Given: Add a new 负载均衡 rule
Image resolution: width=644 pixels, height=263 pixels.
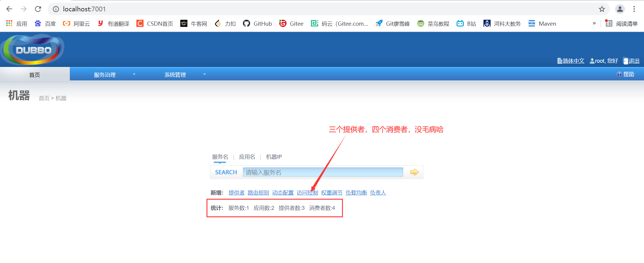Looking at the screenshot, I should click(x=356, y=192).
